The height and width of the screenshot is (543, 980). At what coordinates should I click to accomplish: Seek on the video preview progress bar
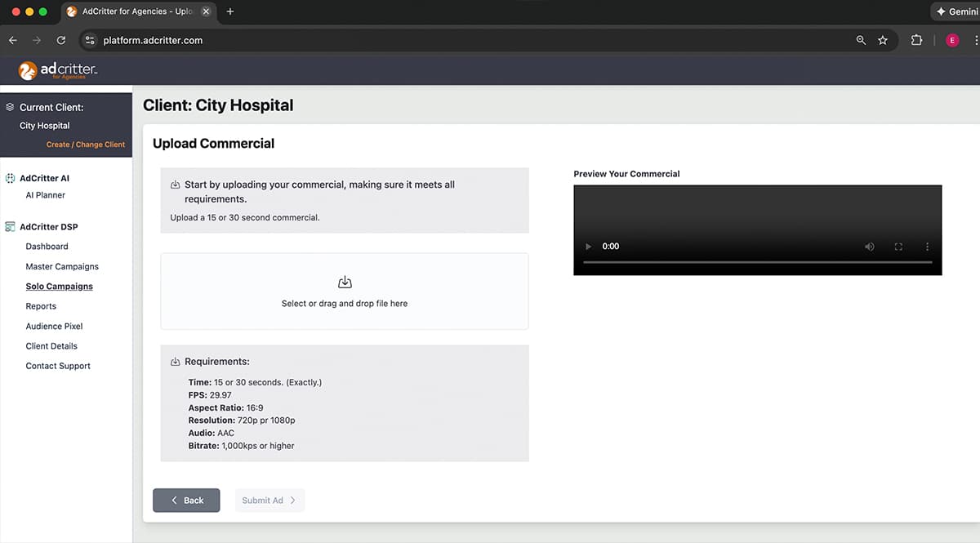[x=757, y=262]
